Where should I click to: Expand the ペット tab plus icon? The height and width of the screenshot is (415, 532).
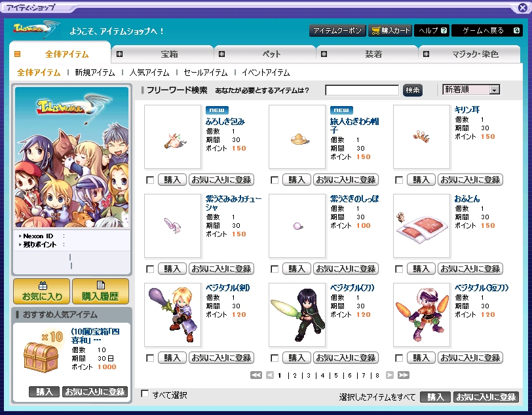click(x=221, y=54)
